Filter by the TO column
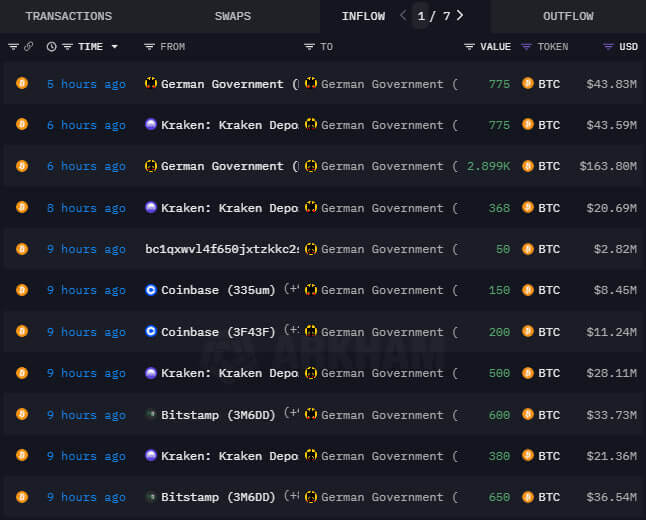Image resolution: width=646 pixels, height=520 pixels. click(x=309, y=47)
